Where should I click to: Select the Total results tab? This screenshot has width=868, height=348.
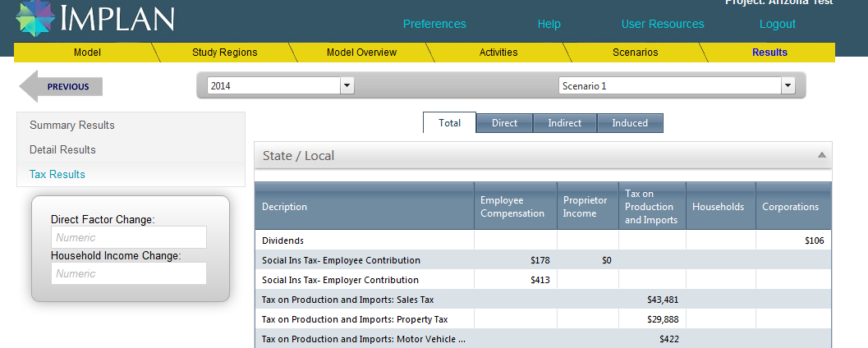tap(449, 123)
